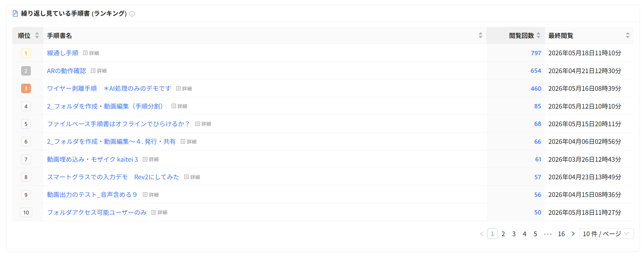Image resolution: width=644 pixels, height=257 pixels.
Task: Open the 10 件 / ページ dropdown
Action: coord(606,234)
